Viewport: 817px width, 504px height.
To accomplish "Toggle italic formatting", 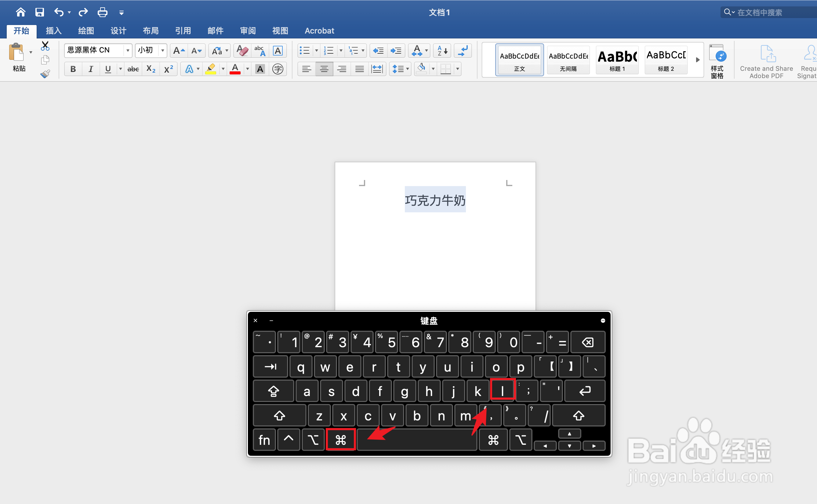I will pyautogui.click(x=91, y=69).
